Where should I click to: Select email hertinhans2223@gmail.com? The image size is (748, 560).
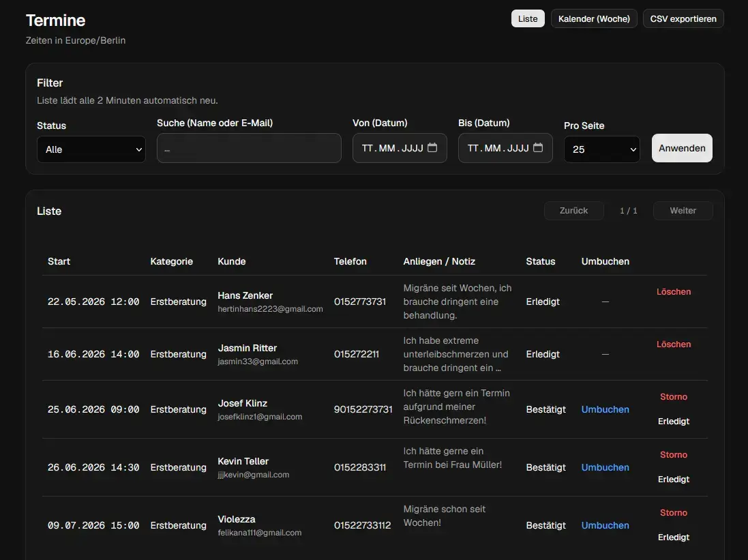point(270,309)
